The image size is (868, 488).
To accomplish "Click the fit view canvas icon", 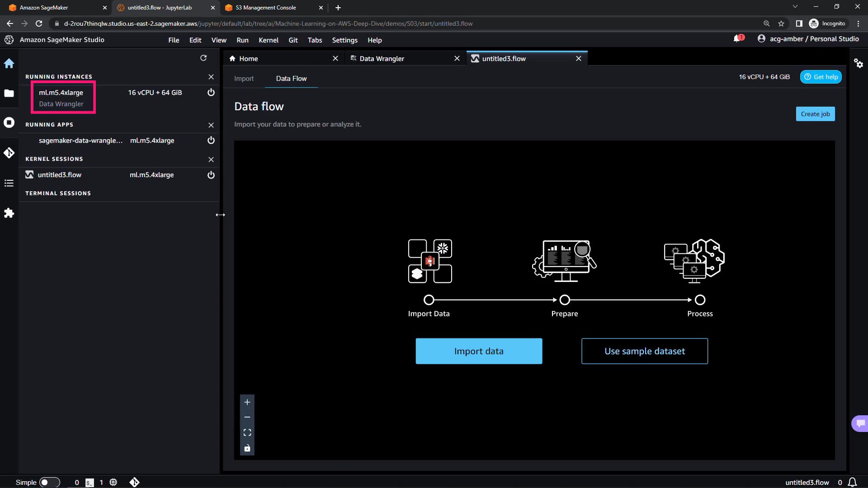I will pos(247,432).
